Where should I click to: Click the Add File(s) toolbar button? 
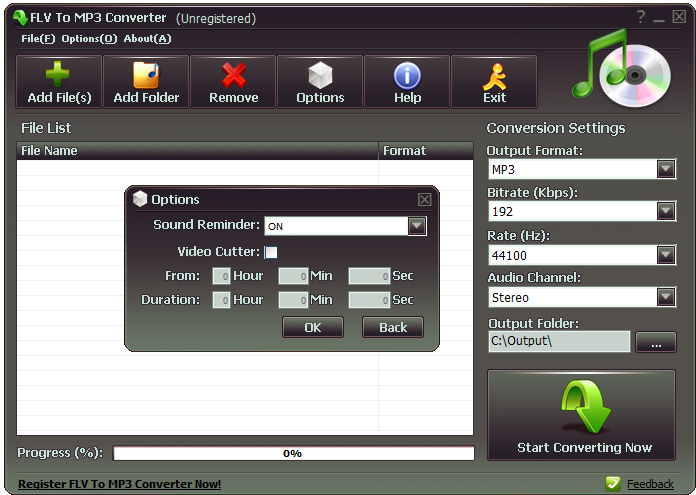(59, 82)
